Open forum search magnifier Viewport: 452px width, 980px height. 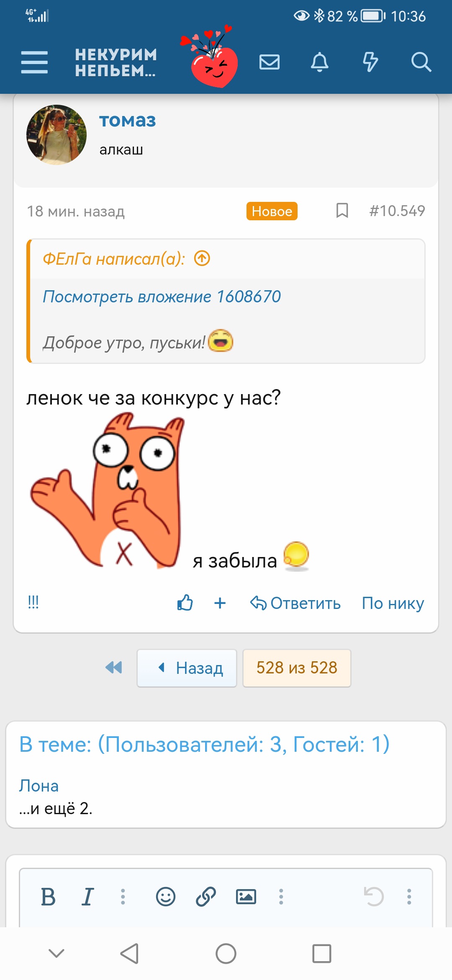coord(421,62)
